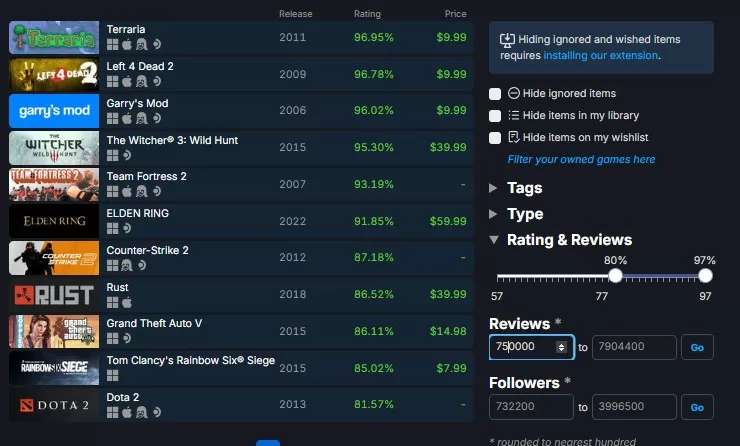Click the Windows icon under Terraria
This screenshot has height=446, width=740.
[112, 45]
